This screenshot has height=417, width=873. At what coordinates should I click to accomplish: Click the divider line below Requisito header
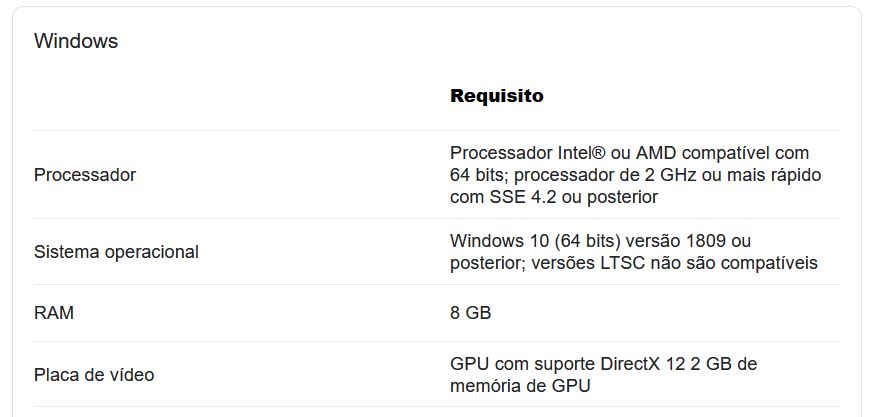point(436,130)
